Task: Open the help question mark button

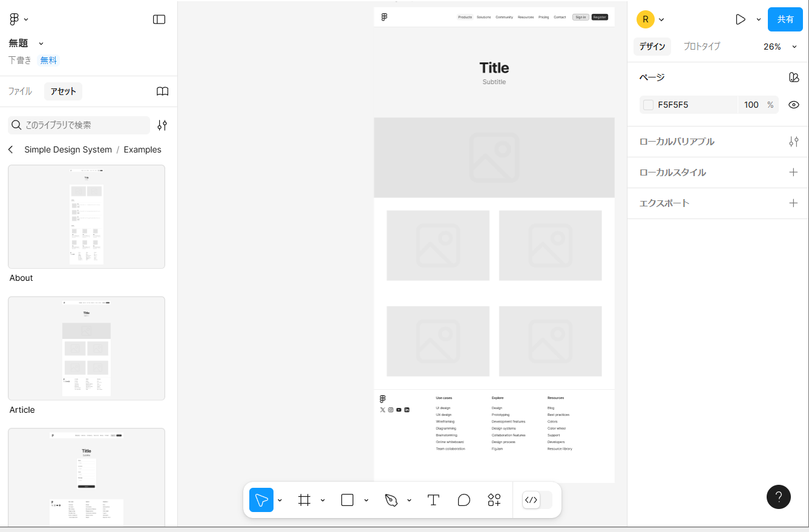Action: (x=779, y=497)
